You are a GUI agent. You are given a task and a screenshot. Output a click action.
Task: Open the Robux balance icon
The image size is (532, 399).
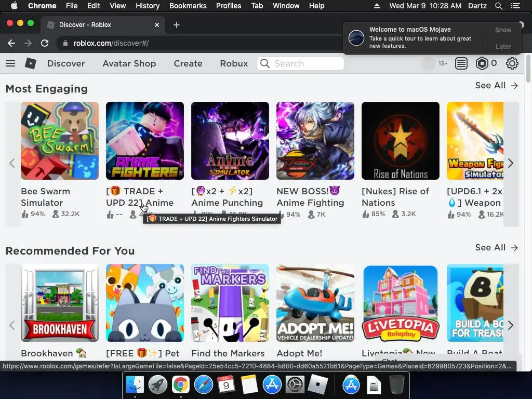482,63
